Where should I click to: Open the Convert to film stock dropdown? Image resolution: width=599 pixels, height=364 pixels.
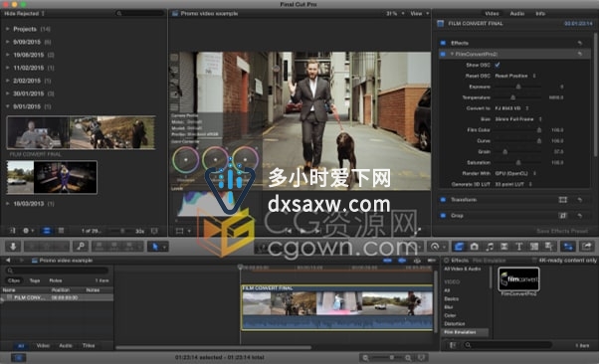click(x=511, y=108)
